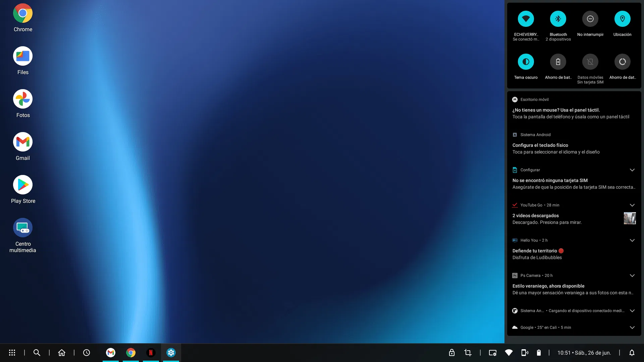644x362 pixels.
Task: Enable No interrumpir mode
Action: pos(590,19)
